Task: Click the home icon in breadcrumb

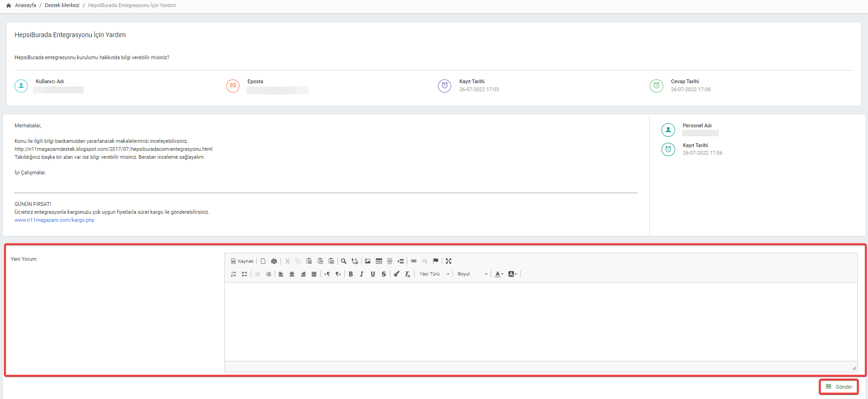Action: click(x=8, y=6)
